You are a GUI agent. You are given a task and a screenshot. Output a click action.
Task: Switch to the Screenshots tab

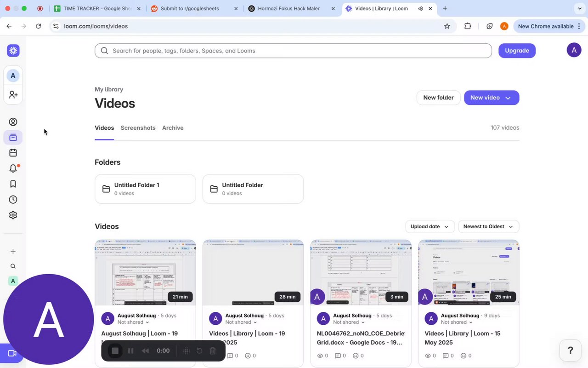point(138,128)
